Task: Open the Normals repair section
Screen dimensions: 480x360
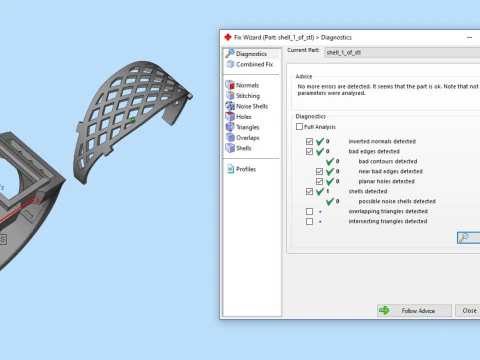Action: point(242,85)
